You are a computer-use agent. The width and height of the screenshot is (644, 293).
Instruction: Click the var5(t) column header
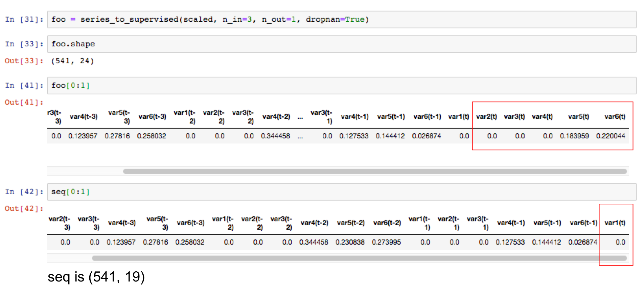click(578, 117)
